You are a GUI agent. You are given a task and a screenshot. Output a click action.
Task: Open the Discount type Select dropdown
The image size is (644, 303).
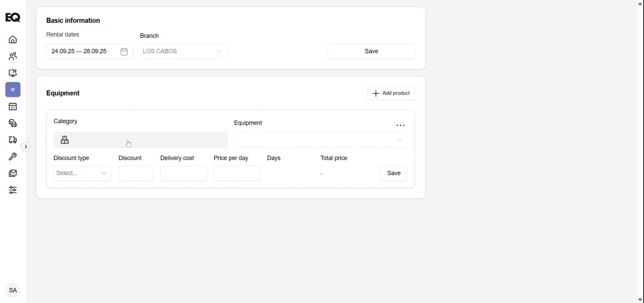(83, 173)
